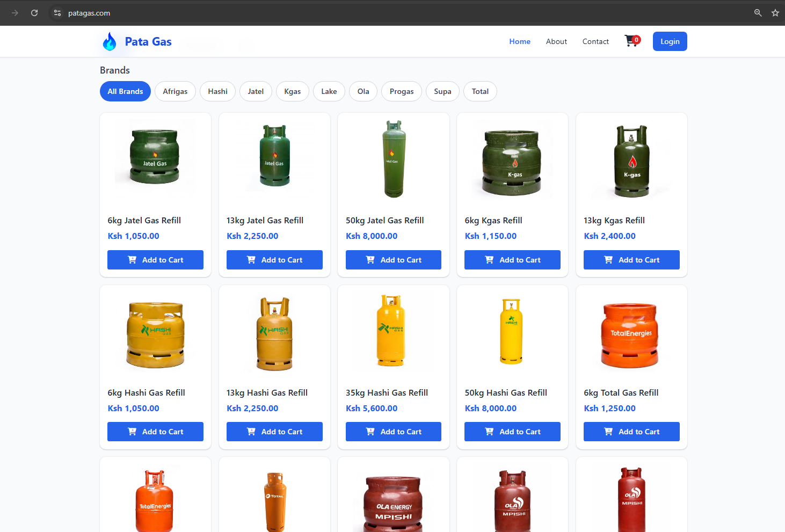Filter products by Afrigas brand
The width and height of the screenshot is (785, 532).
(175, 91)
